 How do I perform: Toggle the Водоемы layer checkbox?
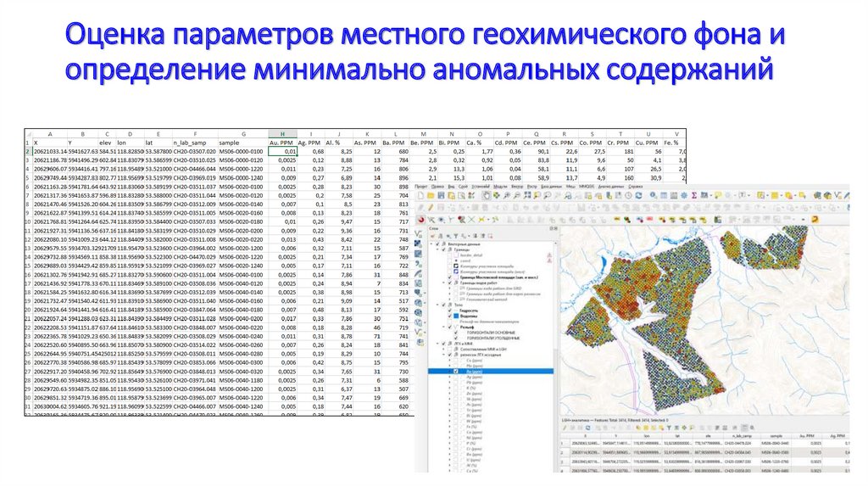[x=450, y=316]
